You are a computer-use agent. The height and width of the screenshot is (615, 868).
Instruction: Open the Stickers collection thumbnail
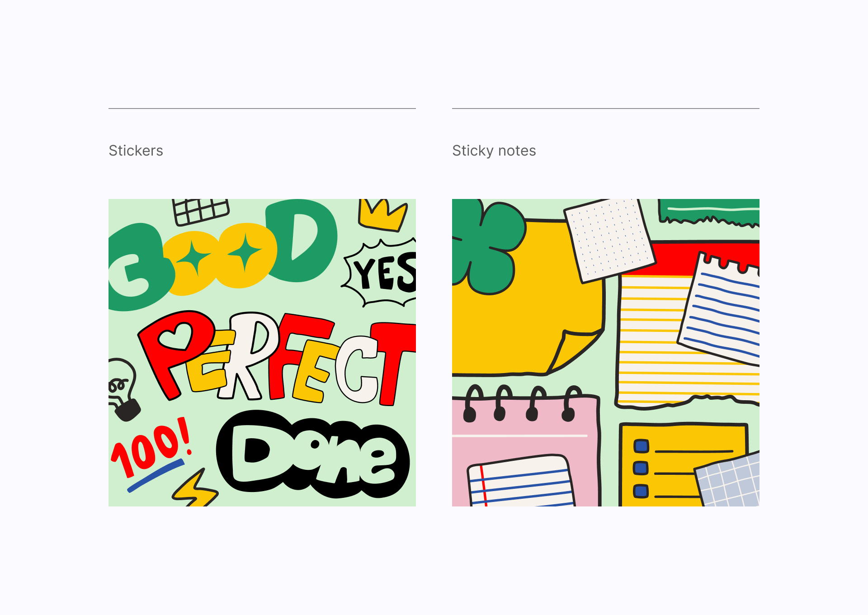coord(262,353)
